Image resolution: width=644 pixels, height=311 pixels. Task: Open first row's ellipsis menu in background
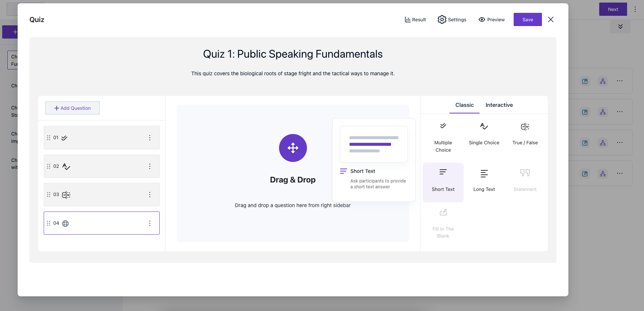pyautogui.click(x=620, y=81)
